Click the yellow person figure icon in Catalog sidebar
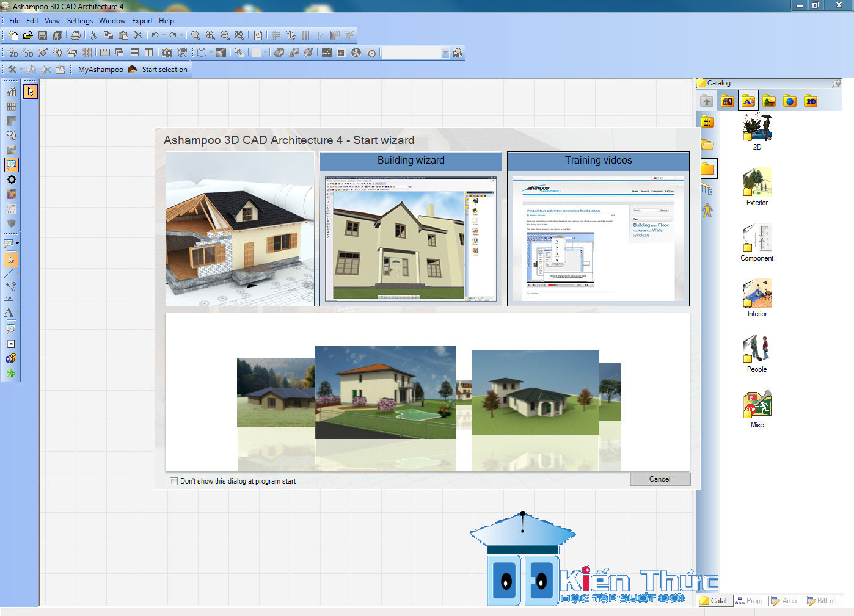 click(x=707, y=211)
